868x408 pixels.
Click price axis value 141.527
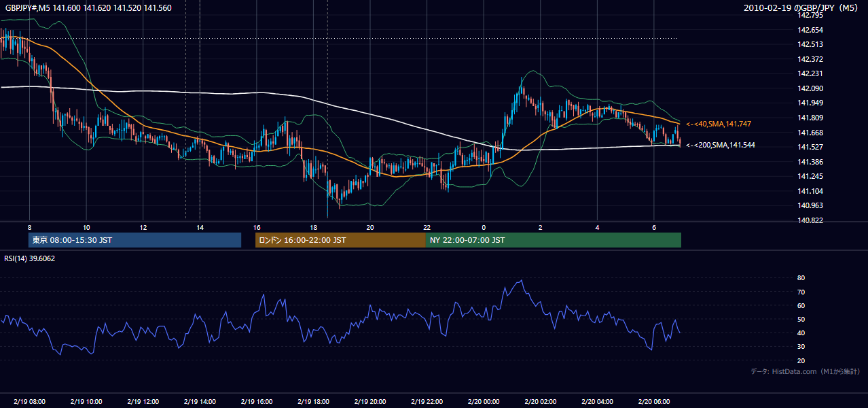pos(810,147)
